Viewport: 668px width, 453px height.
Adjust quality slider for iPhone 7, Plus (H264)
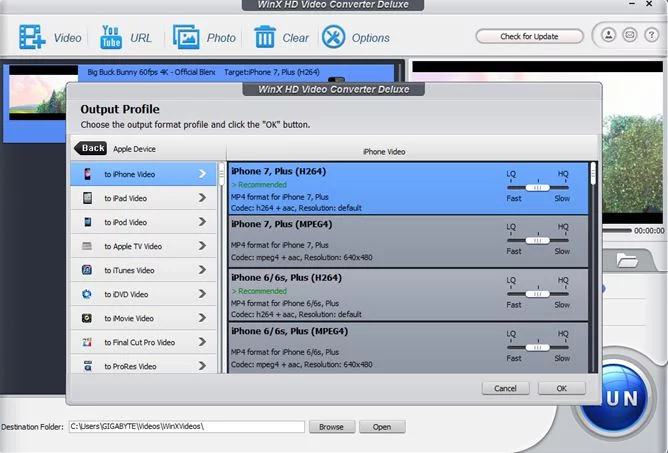tap(538, 188)
